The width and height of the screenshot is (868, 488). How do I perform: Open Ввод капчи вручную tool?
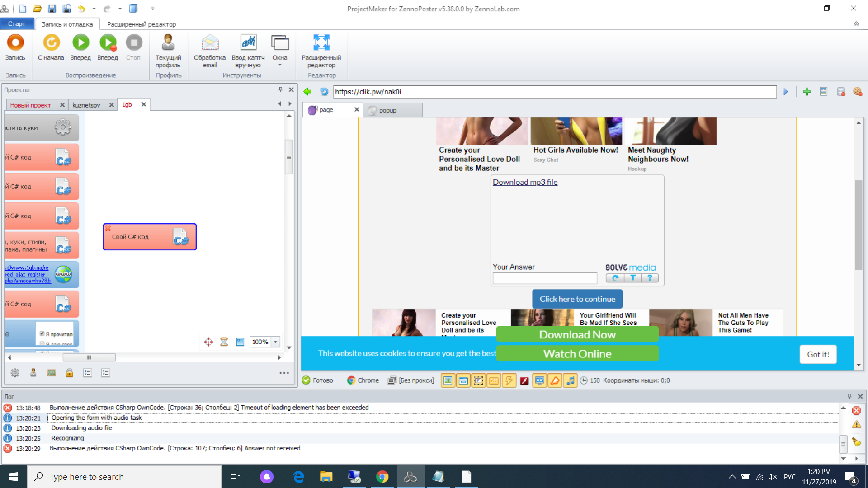(x=248, y=43)
